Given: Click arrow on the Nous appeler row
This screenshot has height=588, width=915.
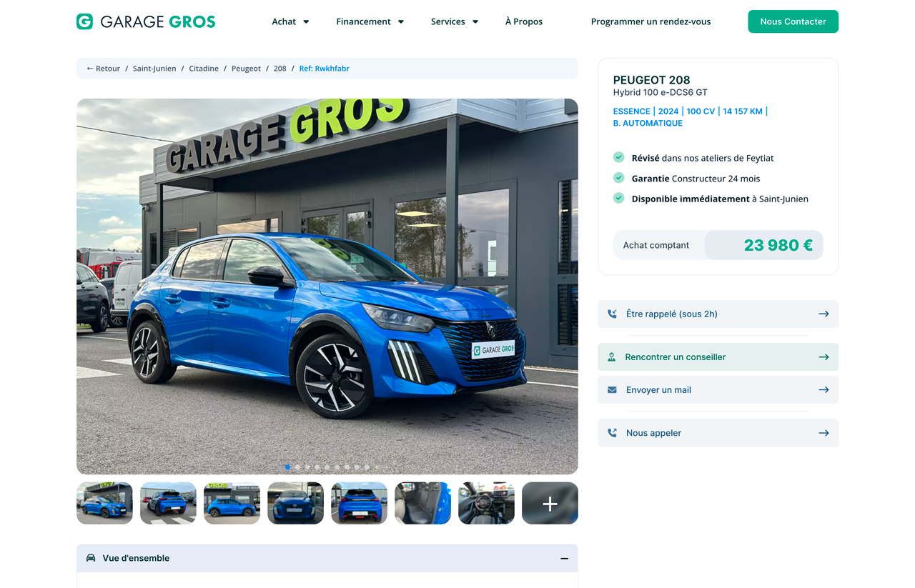Looking at the screenshot, I should 823,433.
